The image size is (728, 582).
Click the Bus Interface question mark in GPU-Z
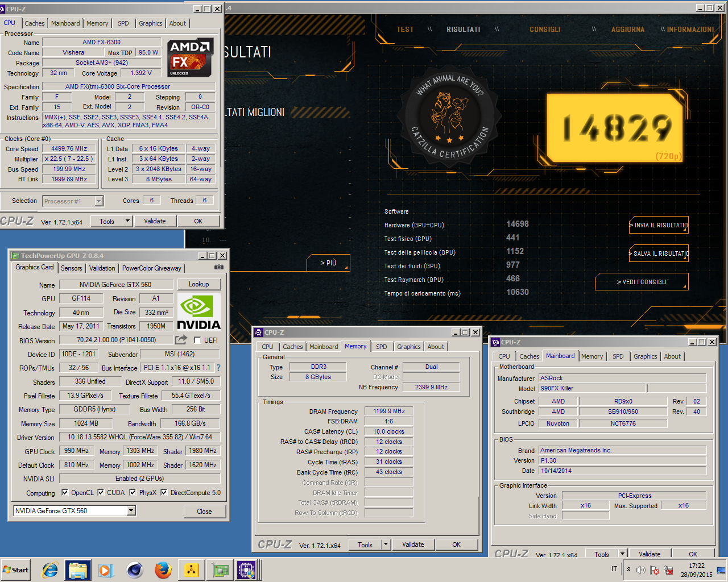(218, 368)
